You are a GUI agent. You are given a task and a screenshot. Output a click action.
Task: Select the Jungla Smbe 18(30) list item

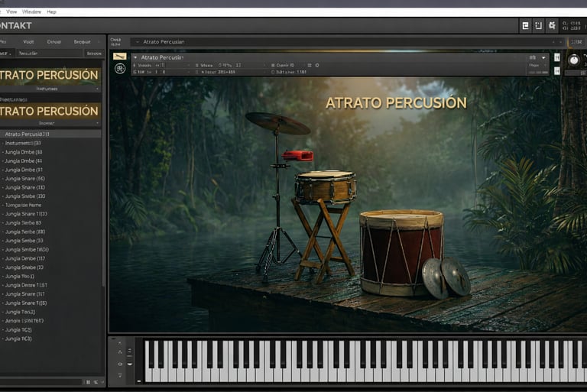27,250
